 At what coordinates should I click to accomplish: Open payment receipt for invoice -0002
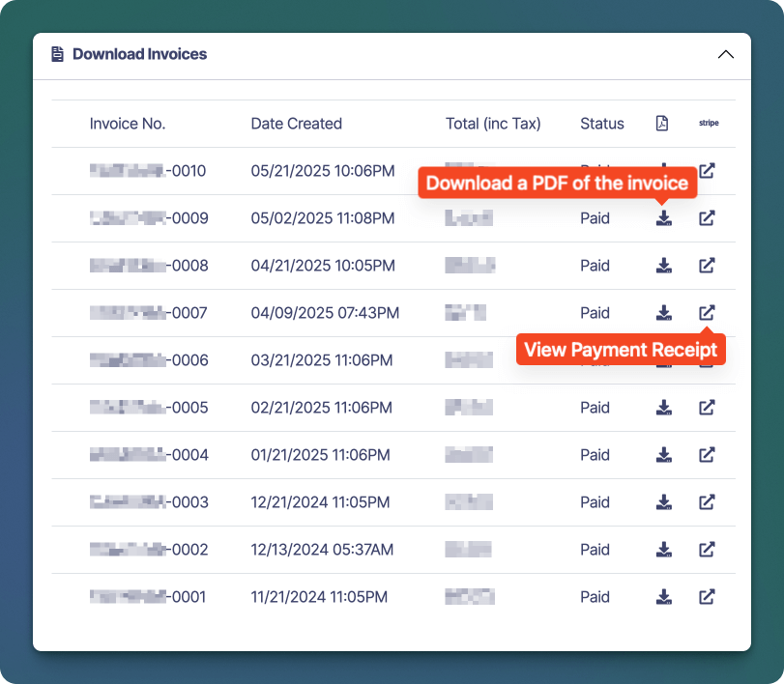(x=707, y=550)
